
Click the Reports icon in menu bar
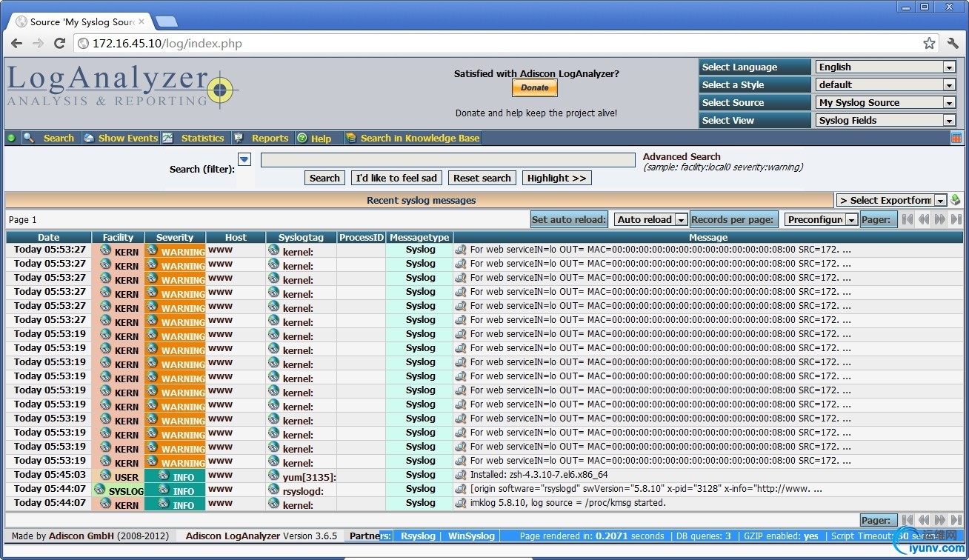[239, 138]
